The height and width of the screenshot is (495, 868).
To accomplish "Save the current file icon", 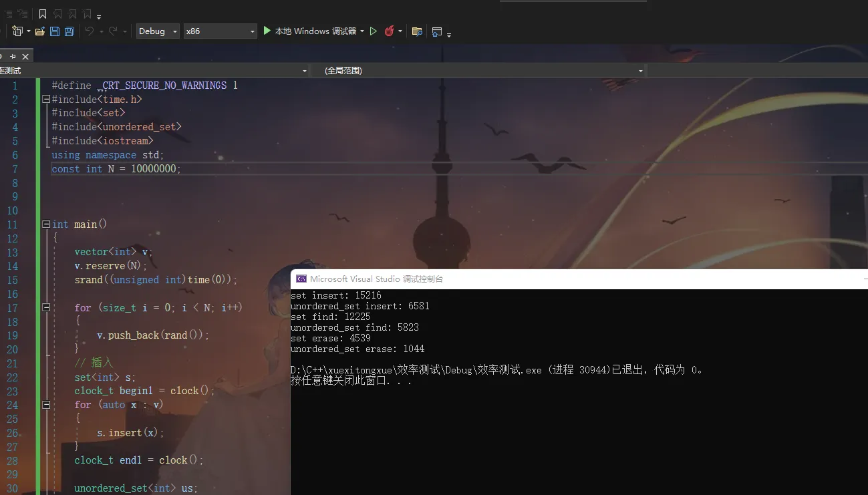I will (55, 31).
